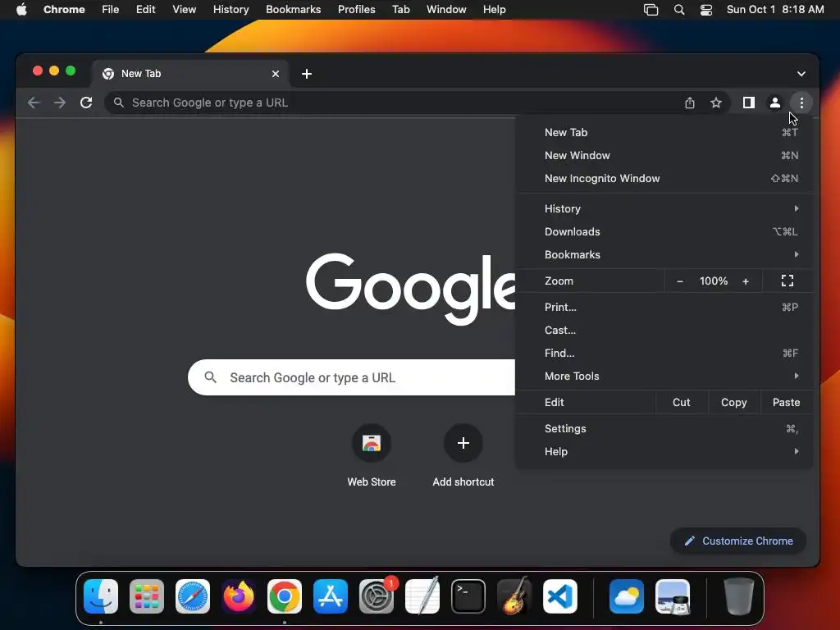The width and height of the screenshot is (840, 630).
Task: Toggle the side panel icon
Action: [x=748, y=103]
